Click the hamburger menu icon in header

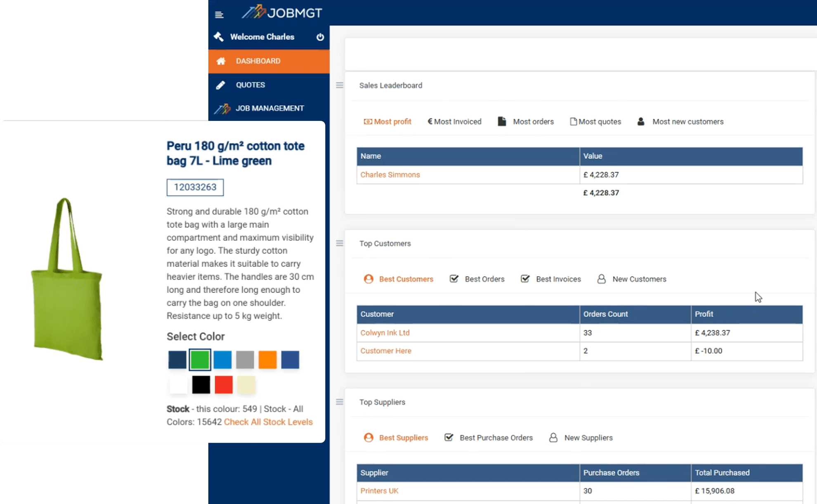[219, 15]
